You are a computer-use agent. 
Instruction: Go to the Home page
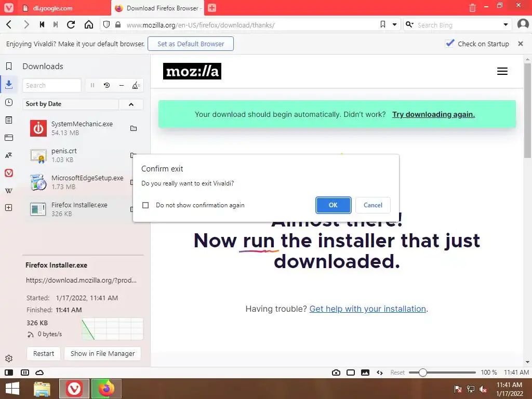point(89,24)
